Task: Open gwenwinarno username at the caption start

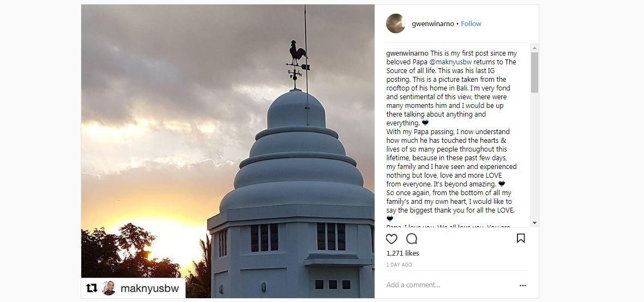Action: [407, 53]
